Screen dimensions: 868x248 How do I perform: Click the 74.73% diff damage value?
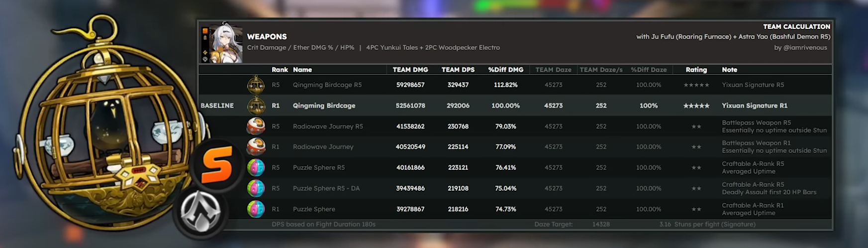(505, 209)
